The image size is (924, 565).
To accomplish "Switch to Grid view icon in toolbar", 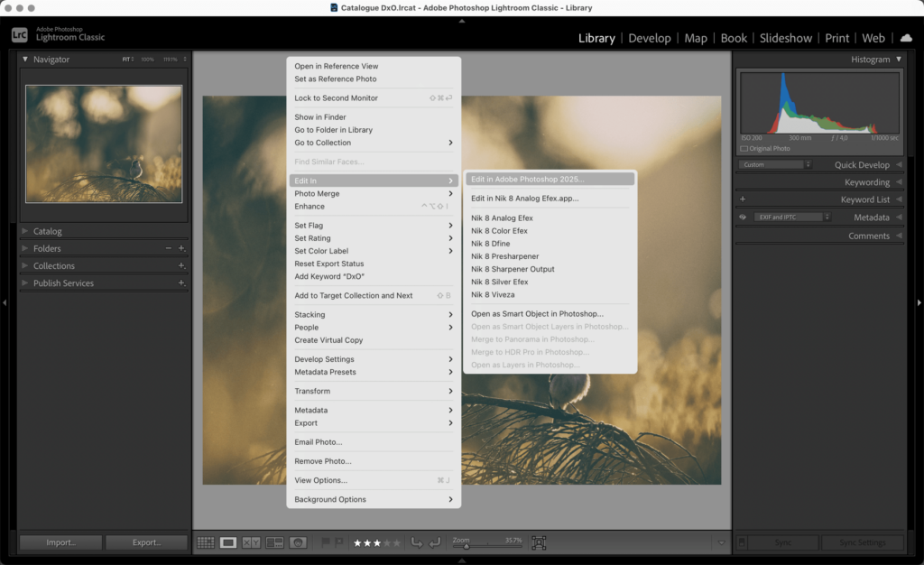I will click(x=205, y=542).
